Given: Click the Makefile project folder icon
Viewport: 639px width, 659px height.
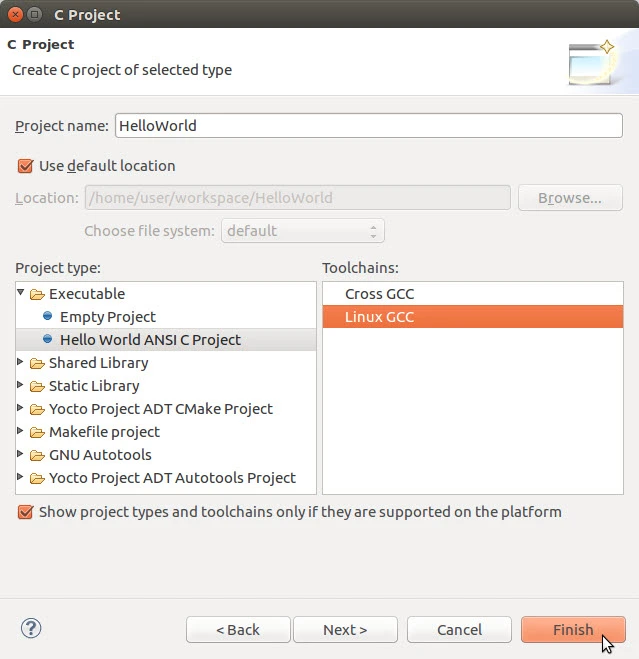Looking at the screenshot, I should [38, 432].
